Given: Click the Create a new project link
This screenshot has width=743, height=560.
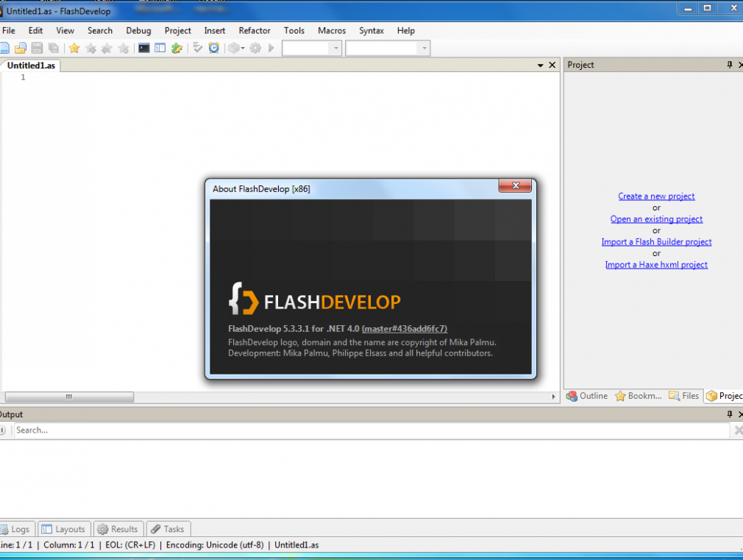Looking at the screenshot, I should [656, 196].
